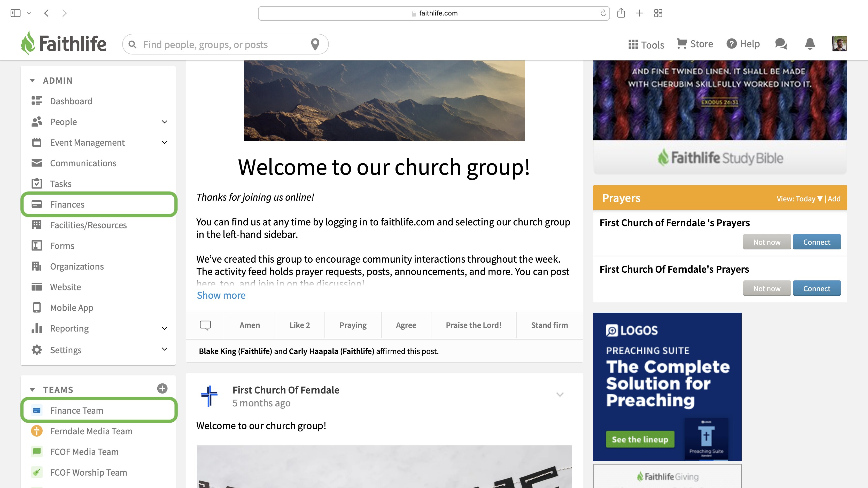Add a new team with plus icon

pyautogui.click(x=162, y=388)
